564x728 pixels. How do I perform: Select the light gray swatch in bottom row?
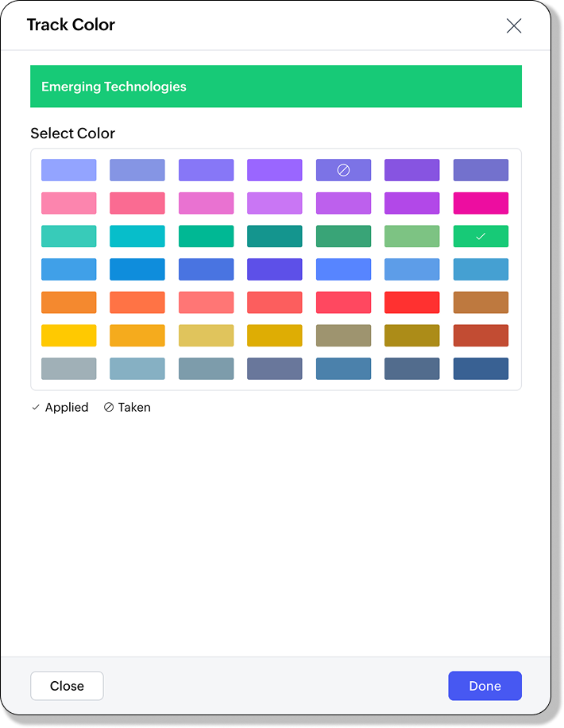click(68, 368)
